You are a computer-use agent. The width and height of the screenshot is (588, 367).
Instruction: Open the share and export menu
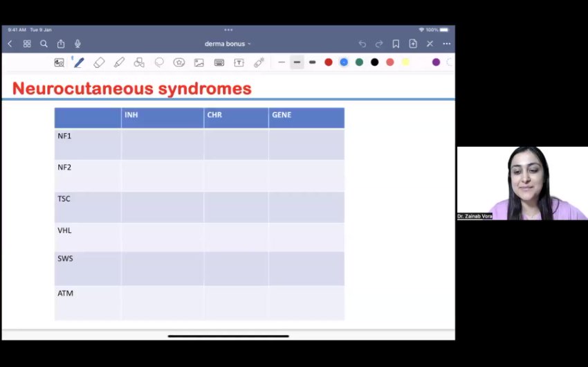click(61, 44)
